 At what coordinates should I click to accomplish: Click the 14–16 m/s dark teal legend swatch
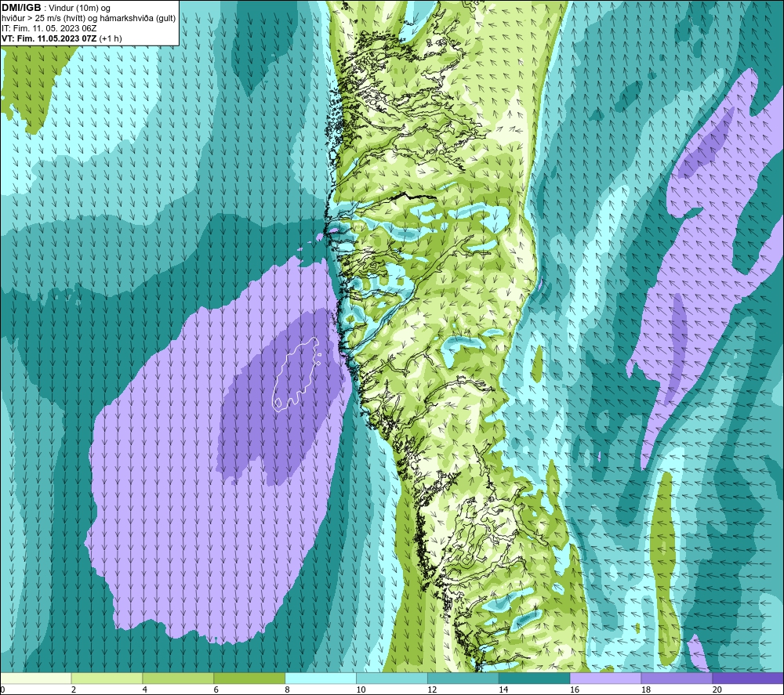[535, 679]
